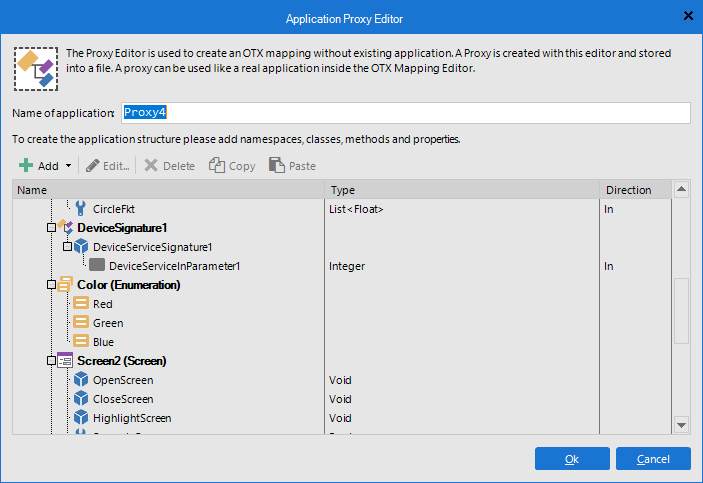The width and height of the screenshot is (703, 483).
Task: Click the Paste toolbar button
Action: point(292,165)
